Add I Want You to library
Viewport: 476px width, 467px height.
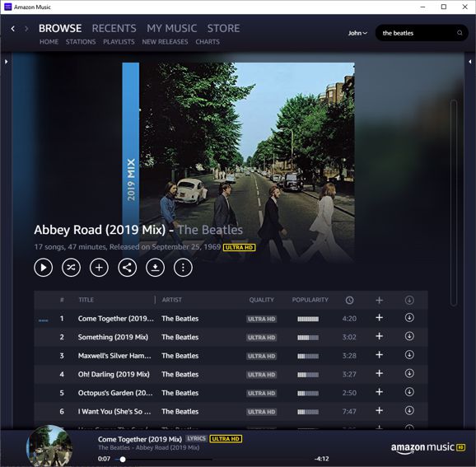click(x=379, y=411)
